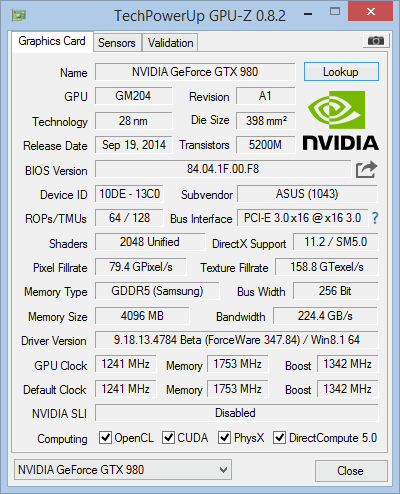Click the Die Size field 398 mm²
Screen dimensions: 400x494
[x=266, y=121]
